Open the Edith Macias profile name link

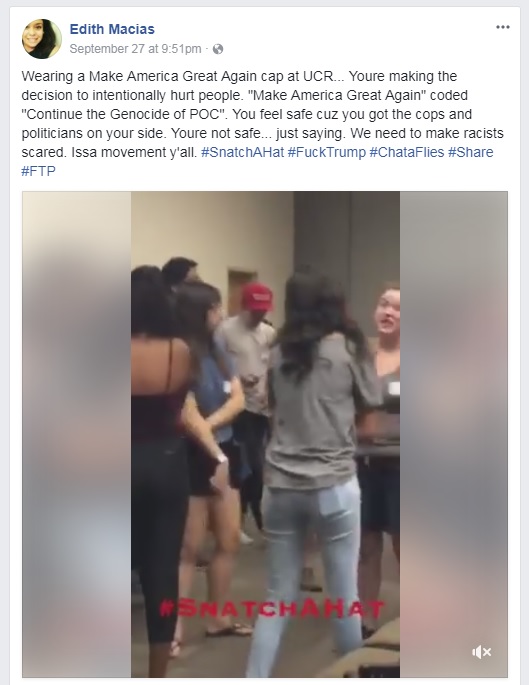coord(112,29)
